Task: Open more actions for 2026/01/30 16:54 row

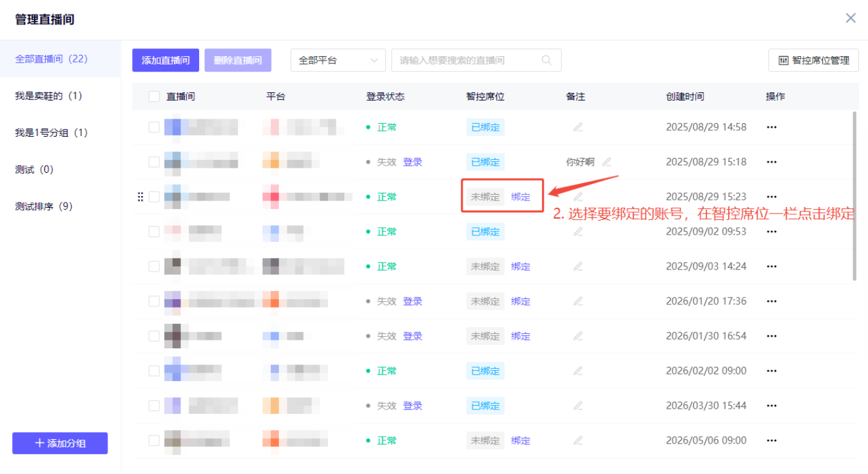Action: tap(771, 336)
